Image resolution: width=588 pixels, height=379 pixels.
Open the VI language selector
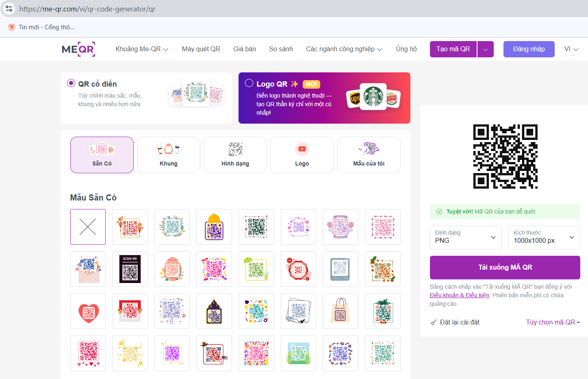[571, 49]
